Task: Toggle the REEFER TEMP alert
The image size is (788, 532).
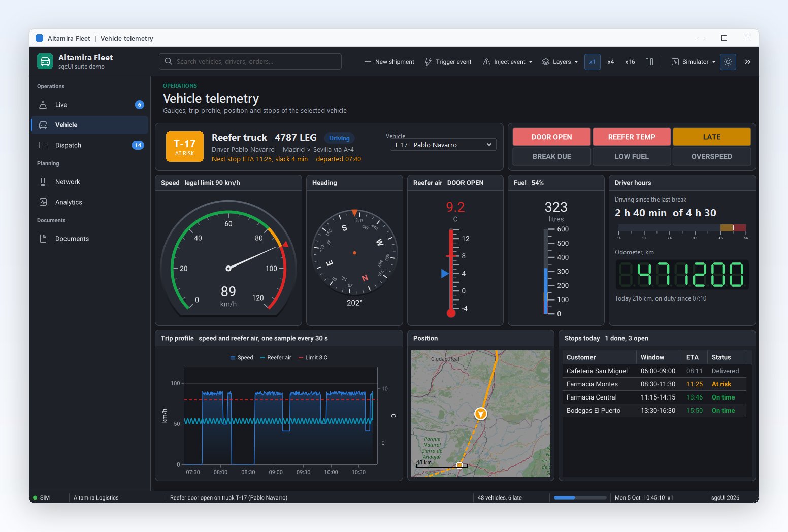Action: click(x=632, y=137)
